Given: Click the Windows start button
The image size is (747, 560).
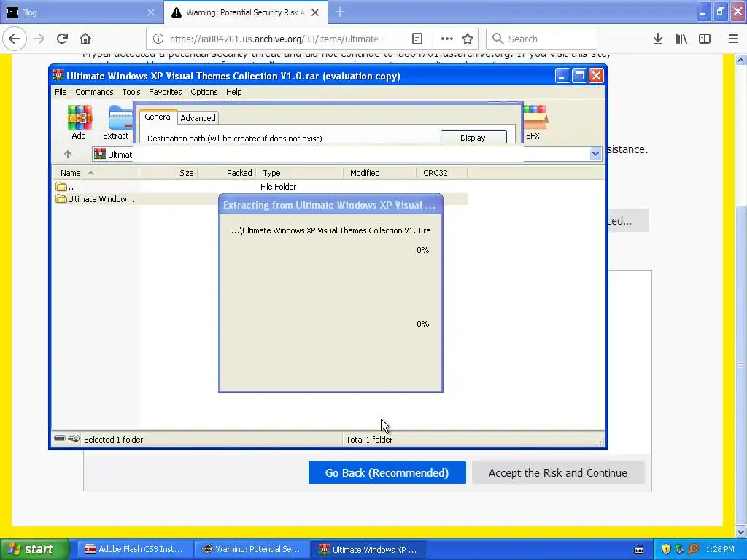Looking at the screenshot, I should click(x=34, y=549).
